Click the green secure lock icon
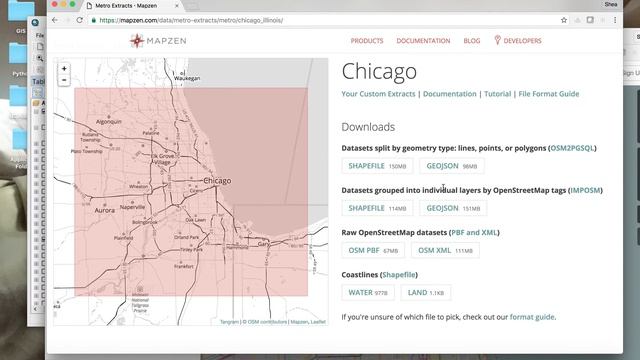640x360 pixels. pyautogui.click(x=93, y=20)
